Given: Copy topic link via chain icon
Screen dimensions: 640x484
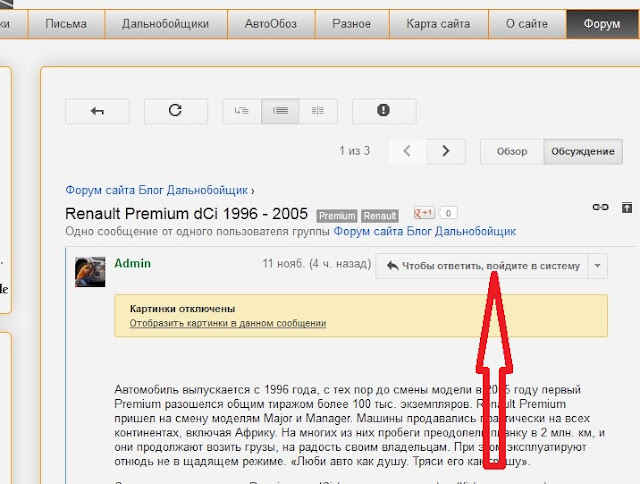Looking at the screenshot, I should point(600,207).
